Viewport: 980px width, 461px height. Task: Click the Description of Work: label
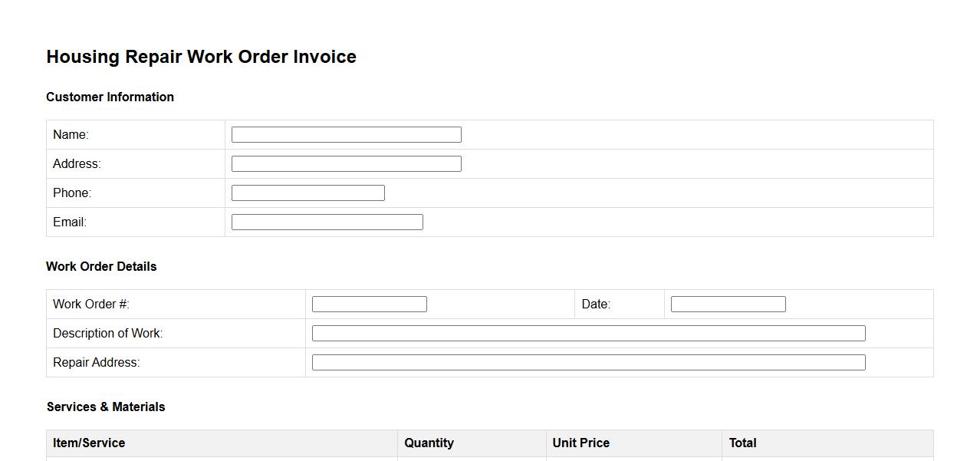tap(107, 334)
